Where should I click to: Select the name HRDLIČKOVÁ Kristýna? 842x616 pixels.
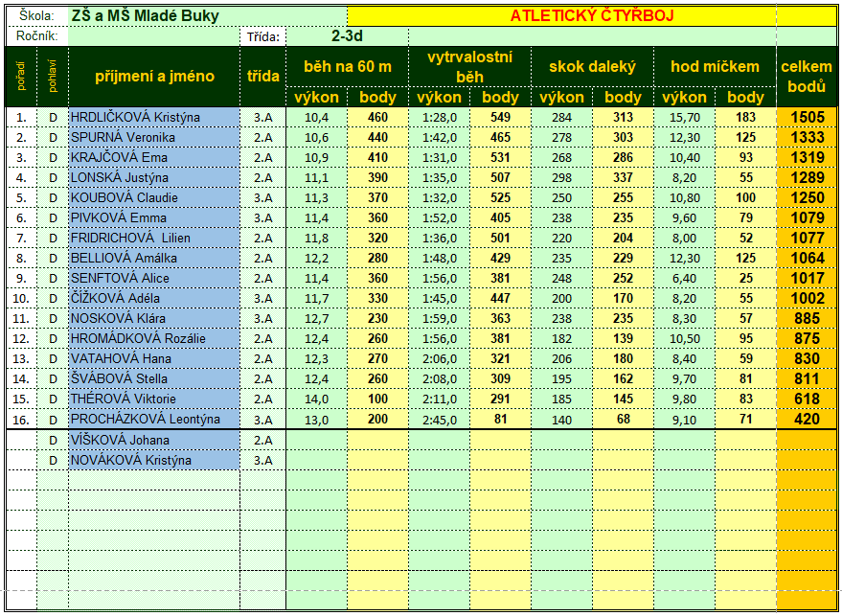point(154,118)
